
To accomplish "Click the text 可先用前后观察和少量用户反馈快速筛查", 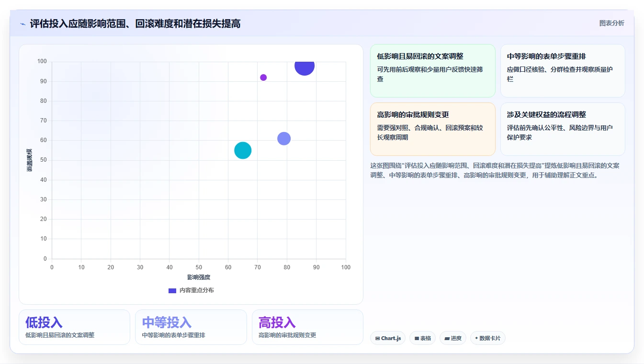I will (x=429, y=74).
